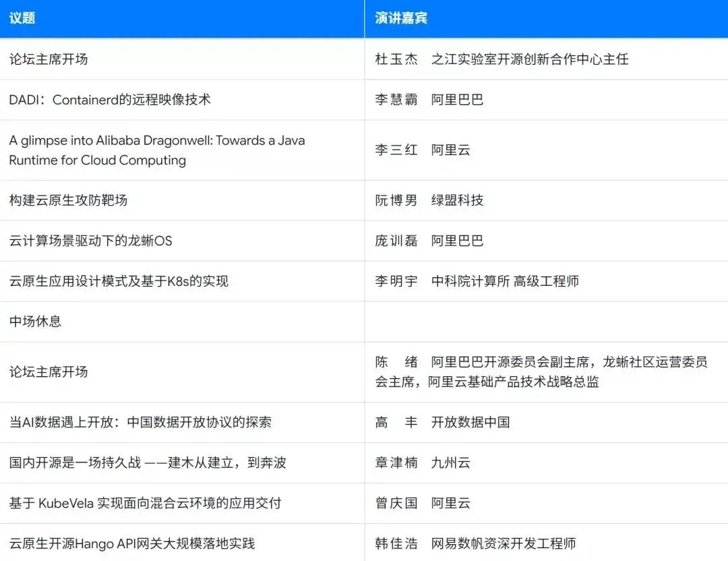
Task: Click speaker 高丰 开放数据中国 cell
Action: tap(547, 423)
